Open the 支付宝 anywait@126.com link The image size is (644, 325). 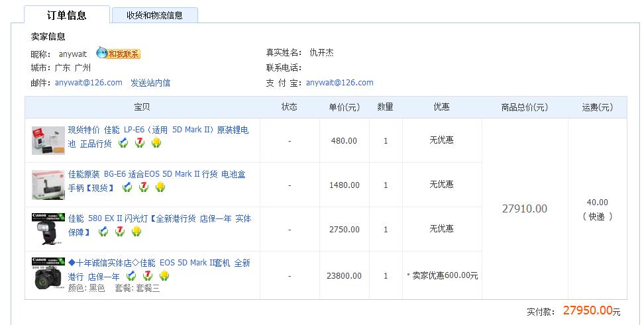[340, 83]
